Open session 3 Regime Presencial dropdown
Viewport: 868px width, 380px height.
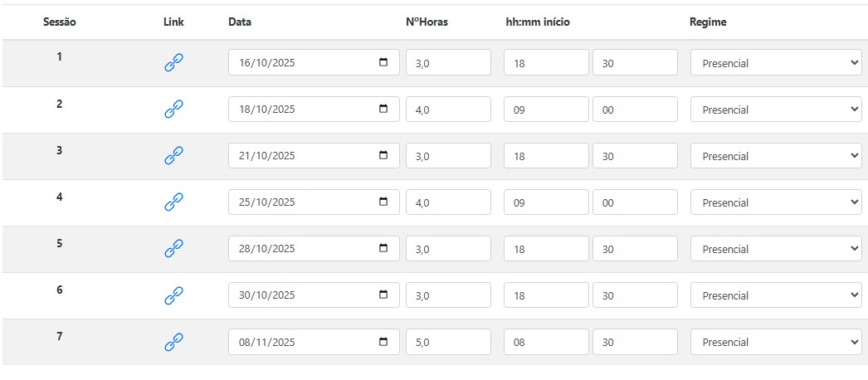775,156
